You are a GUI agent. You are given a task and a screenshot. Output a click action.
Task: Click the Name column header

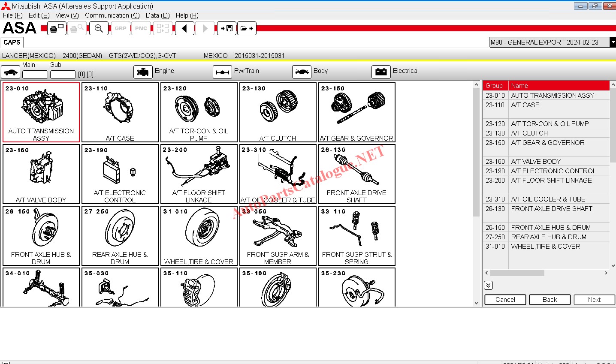pos(559,86)
